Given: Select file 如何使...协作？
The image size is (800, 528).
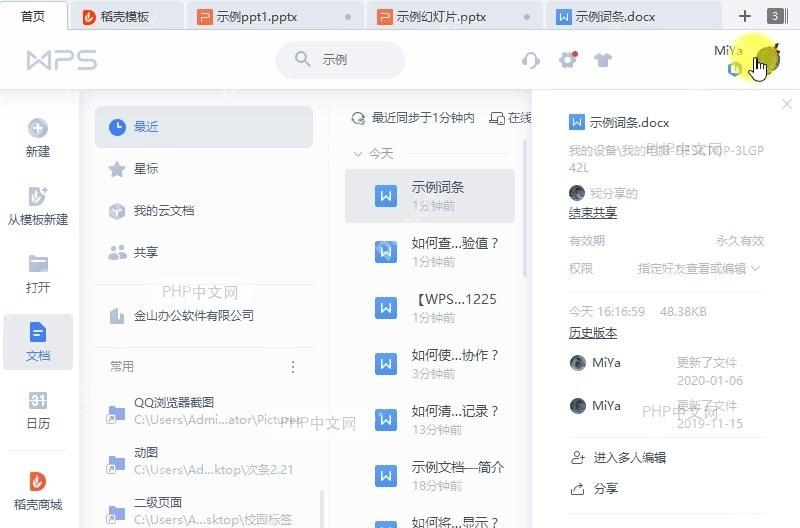Looking at the screenshot, I should point(430,364).
